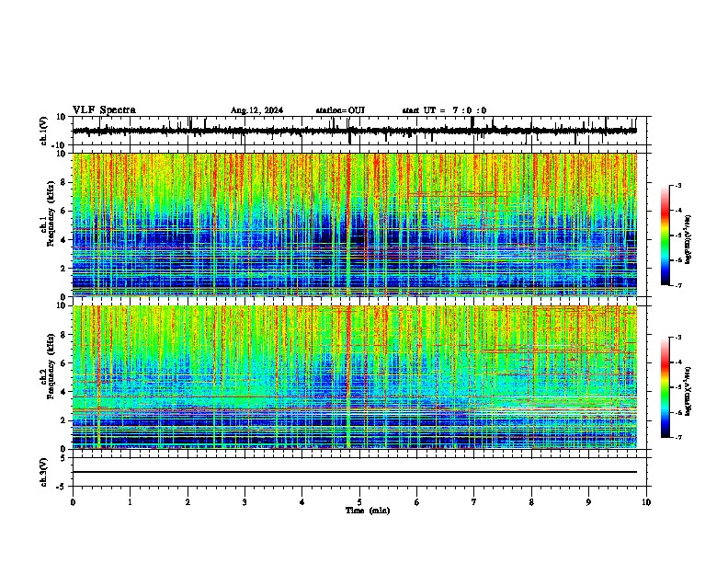Click the "5" tick on the time axis

click(x=359, y=502)
